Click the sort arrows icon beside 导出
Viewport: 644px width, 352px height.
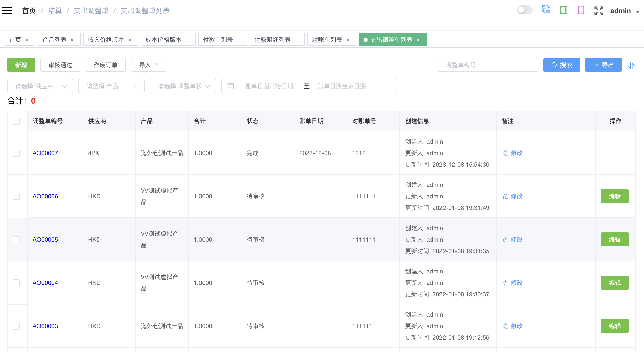pos(631,65)
